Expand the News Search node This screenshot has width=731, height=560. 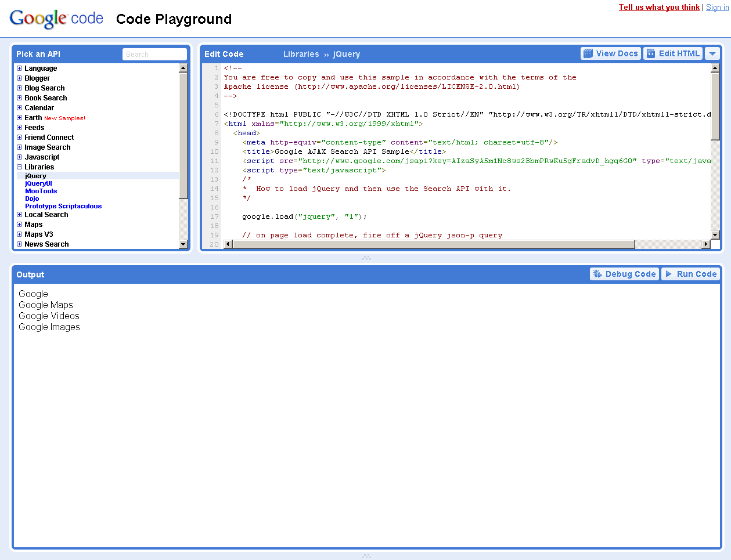(19, 244)
